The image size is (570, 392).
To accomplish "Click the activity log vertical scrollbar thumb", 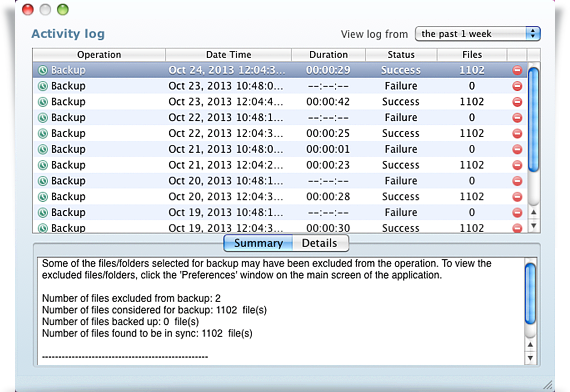I will (x=533, y=119).
